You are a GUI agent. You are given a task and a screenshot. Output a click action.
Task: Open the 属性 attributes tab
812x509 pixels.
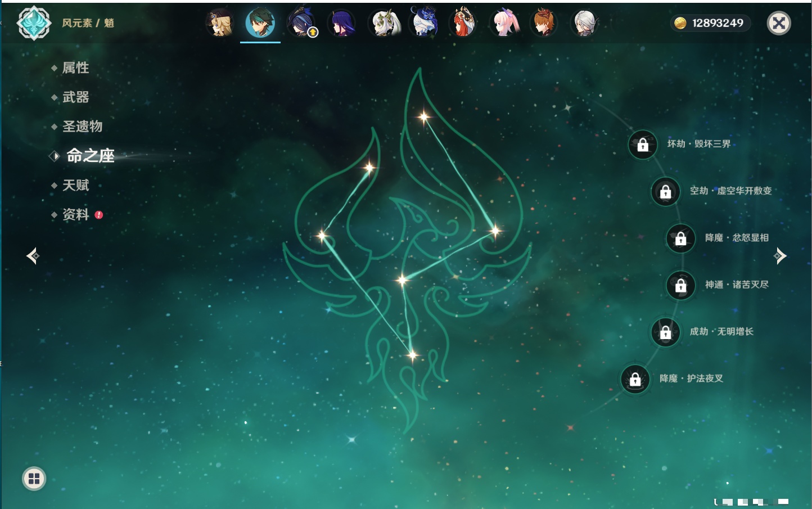[75, 68]
